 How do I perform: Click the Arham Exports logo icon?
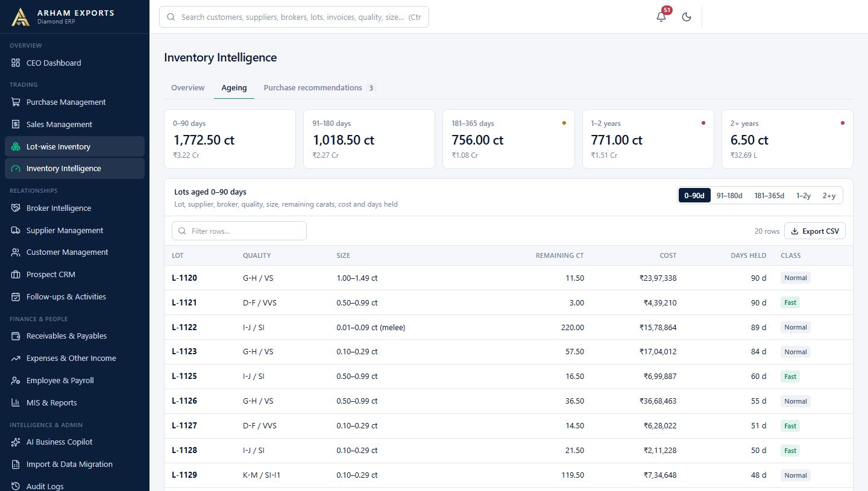[20, 17]
